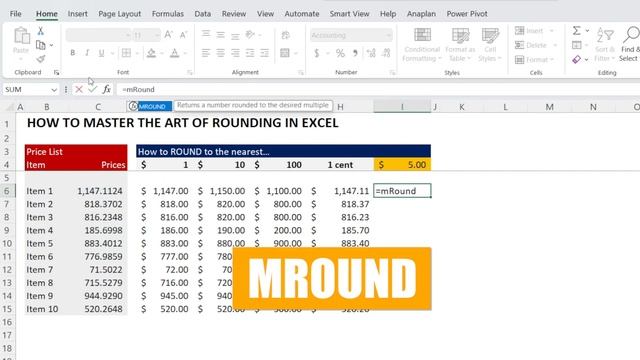Apply Comma Style format
640x360 pixels.
(355, 53)
